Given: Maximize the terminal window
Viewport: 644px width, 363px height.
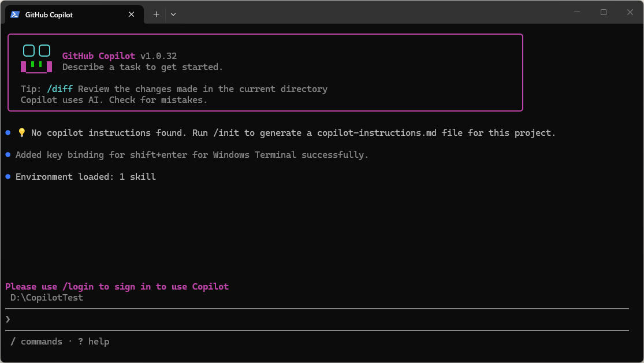Looking at the screenshot, I should pyautogui.click(x=604, y=12).
